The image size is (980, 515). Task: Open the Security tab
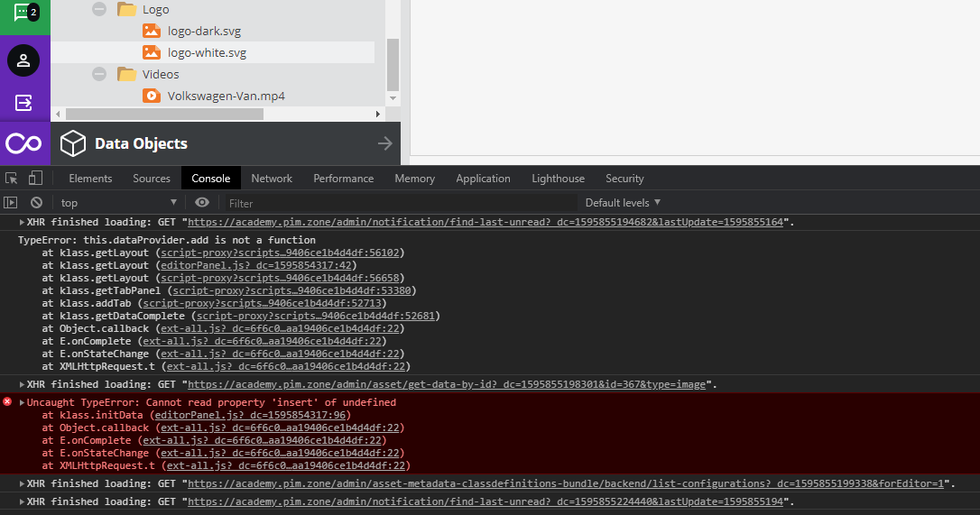[x=624, y=178]
